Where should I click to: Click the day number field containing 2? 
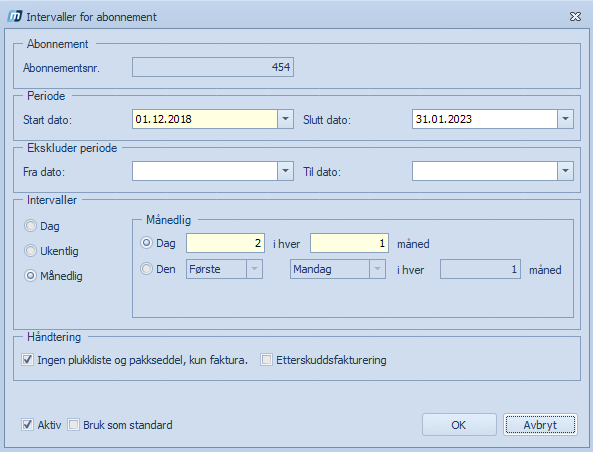pyautogui.click(x=225, y=243)
